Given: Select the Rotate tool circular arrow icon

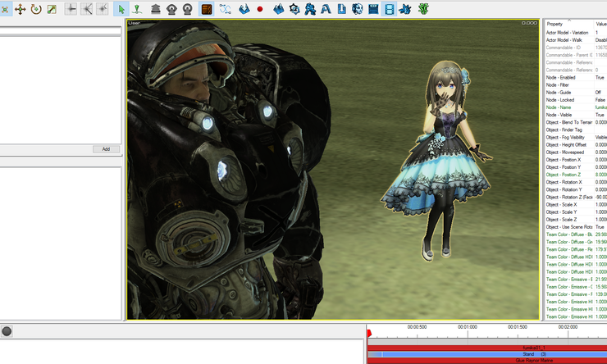Looking at the screenshot, I should (x=36, y=9).
